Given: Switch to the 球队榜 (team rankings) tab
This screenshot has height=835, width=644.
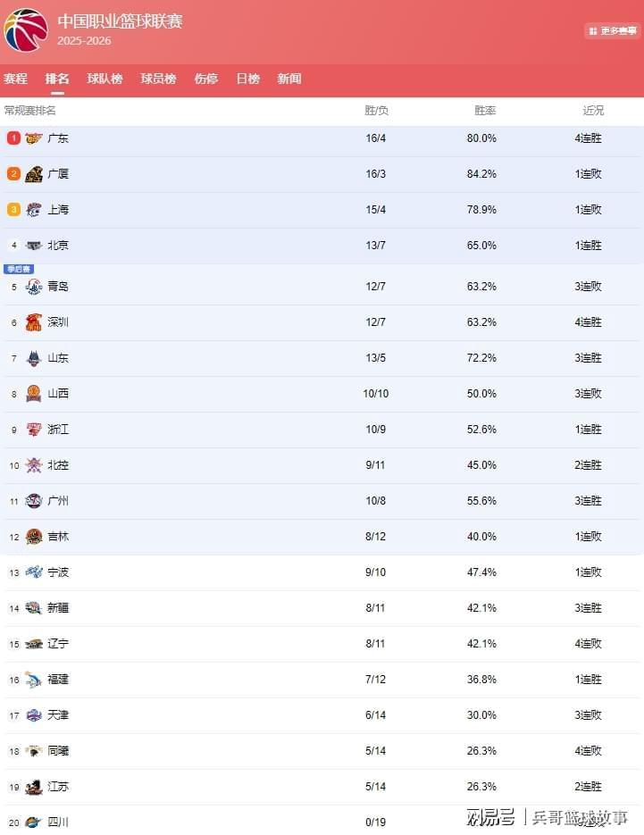Looking at the screenshot, I should point(105,79).
